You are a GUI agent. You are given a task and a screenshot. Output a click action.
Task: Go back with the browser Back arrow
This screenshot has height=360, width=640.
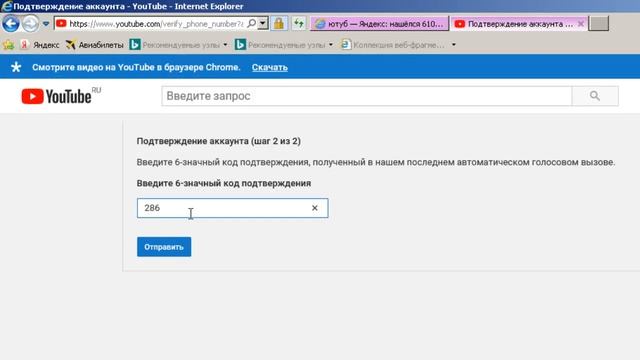tap(11, 24)
